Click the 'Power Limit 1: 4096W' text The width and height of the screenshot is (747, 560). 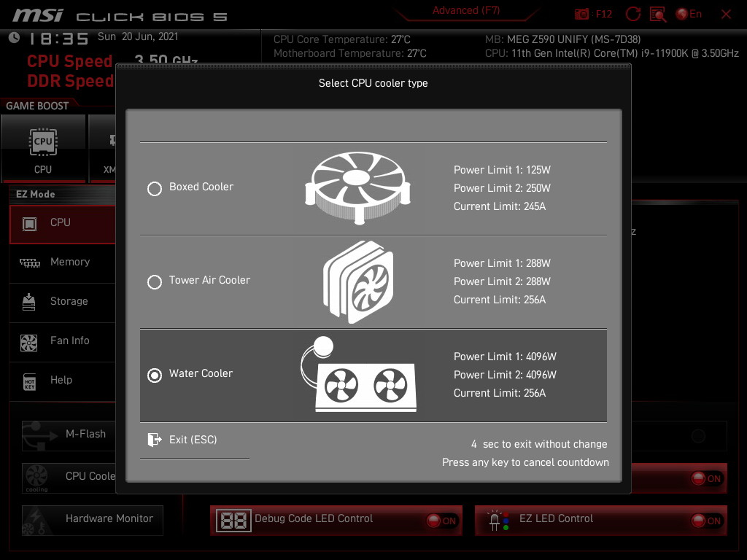(505, 357)
